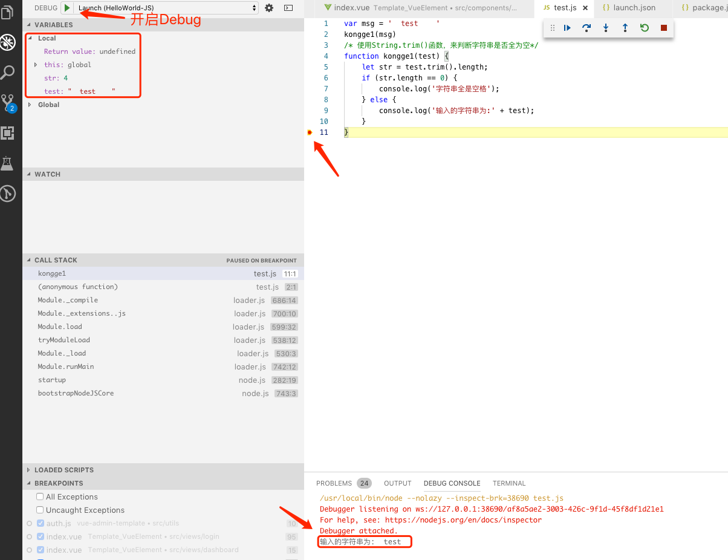728x560 pixels.
Task: Open the Output panel tab
Action: pos(397,483)
